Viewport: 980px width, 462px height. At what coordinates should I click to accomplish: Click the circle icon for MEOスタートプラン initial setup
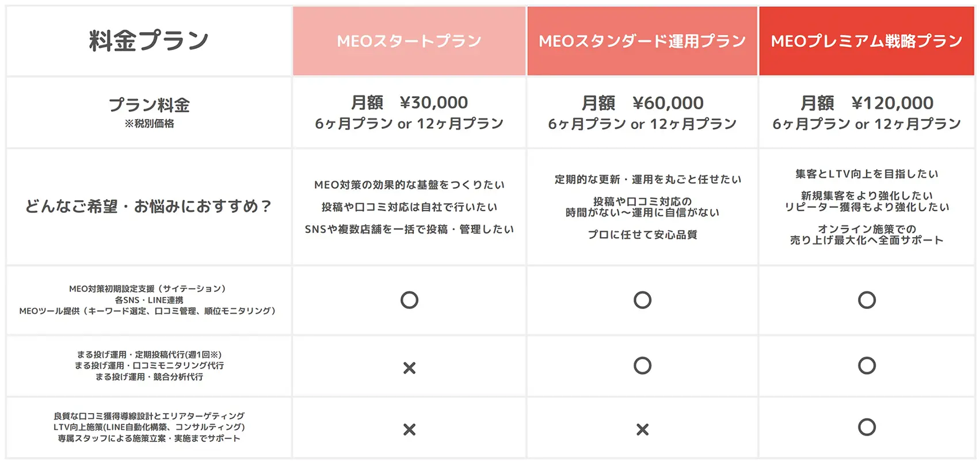[x=409, y=300]
